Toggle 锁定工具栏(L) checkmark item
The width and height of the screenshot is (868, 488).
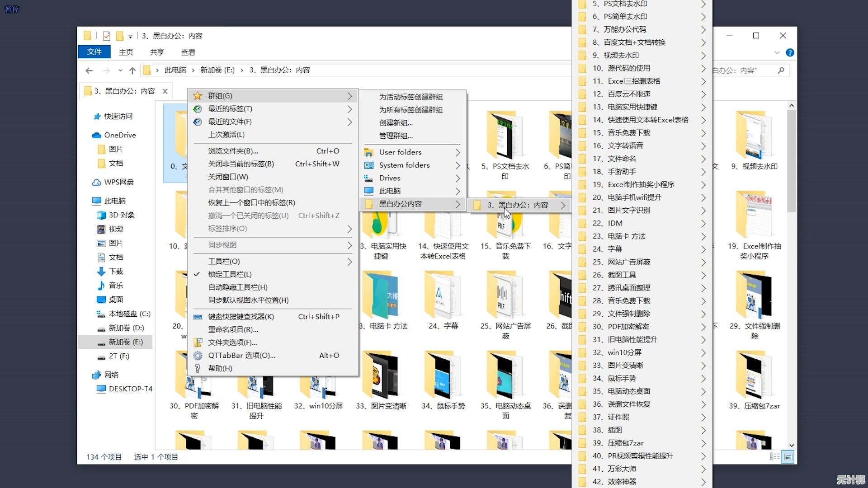click(x=230, y=274)
